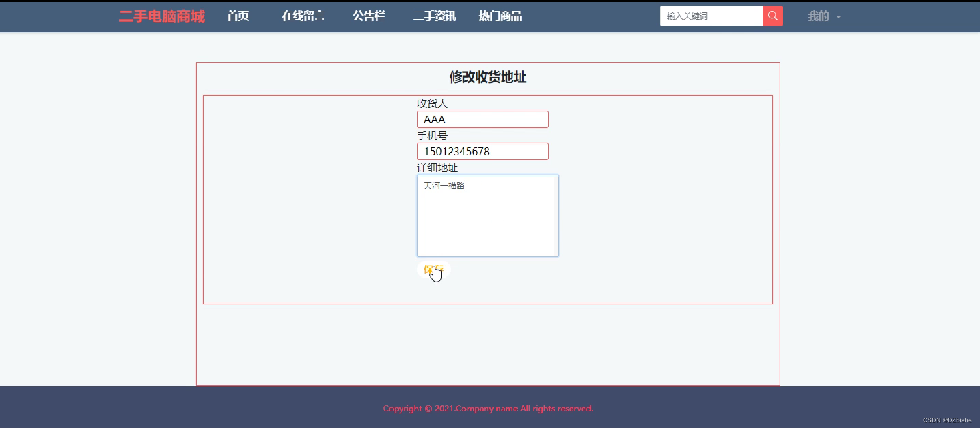Image resolution: width=980 pixels, height=428 pixels.
Task: Open the 在线留言 page
Action: (x=303, y=16)
